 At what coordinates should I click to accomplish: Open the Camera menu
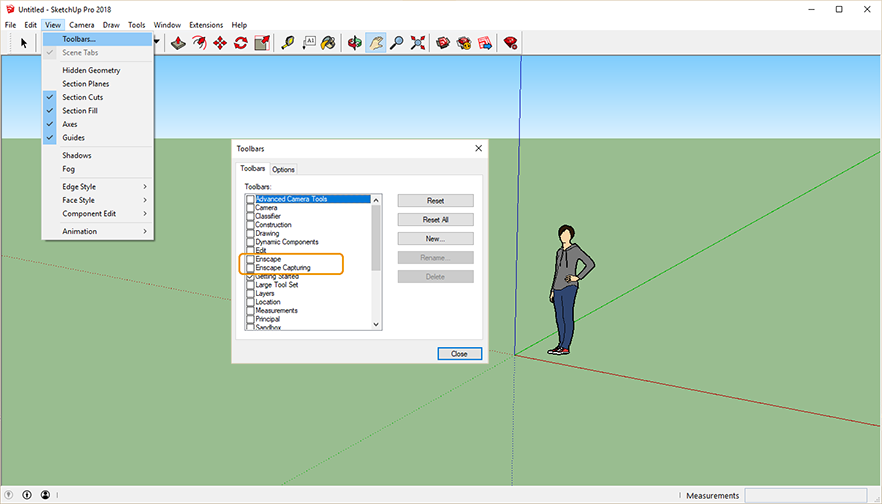pyautogui.click(x=82, y=25)
